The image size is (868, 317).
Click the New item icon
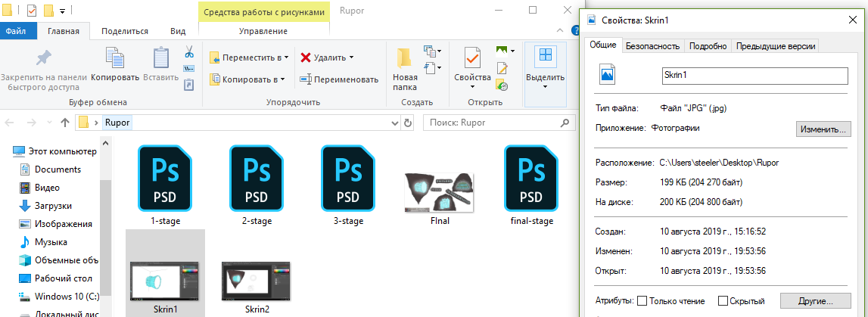[430, 51]
